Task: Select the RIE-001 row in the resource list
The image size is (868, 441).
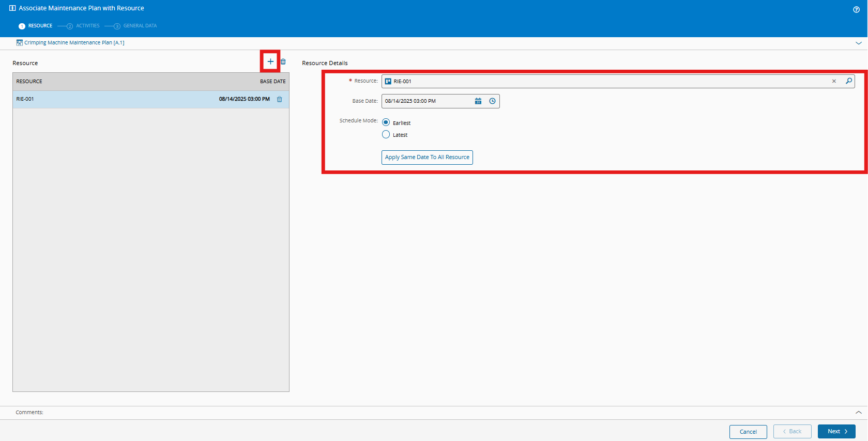Action: 151,99
